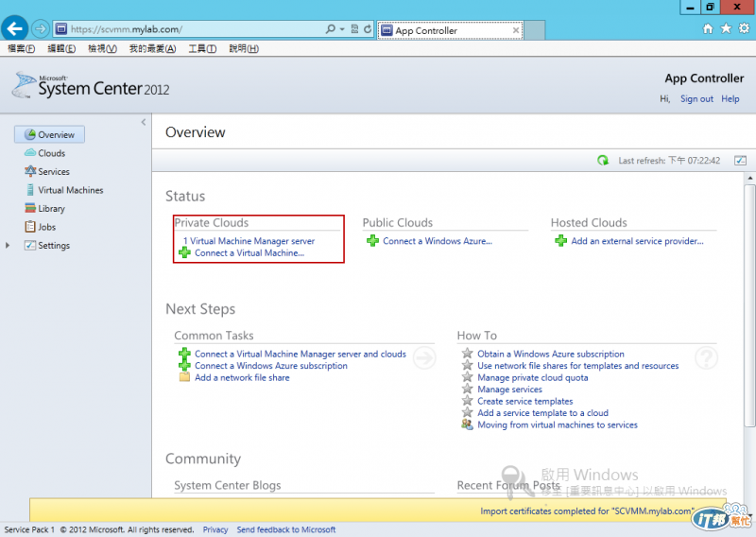Open browser tools gear icon
Image resolution: width=756 pixels, height=537 pixels.
tap(744, 29)
